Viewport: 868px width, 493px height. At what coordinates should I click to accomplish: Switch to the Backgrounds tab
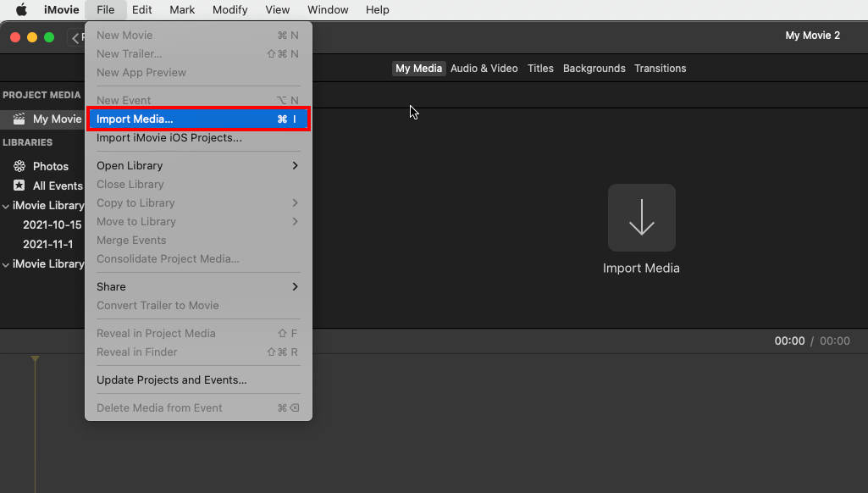pos(594,68)
